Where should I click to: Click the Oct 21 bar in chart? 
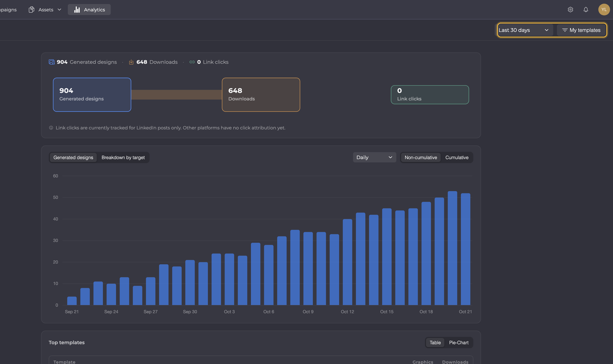[465, 249]
